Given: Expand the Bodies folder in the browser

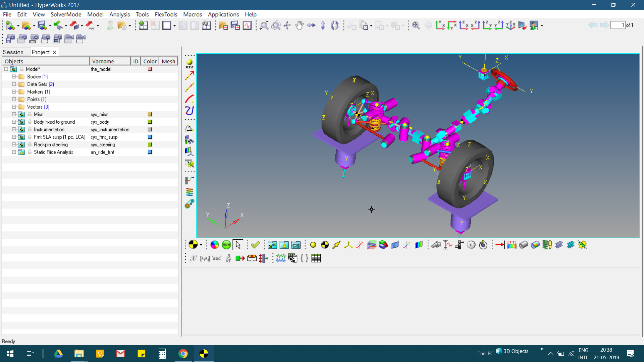Looking at the screenshot, I should pos(14,76).
